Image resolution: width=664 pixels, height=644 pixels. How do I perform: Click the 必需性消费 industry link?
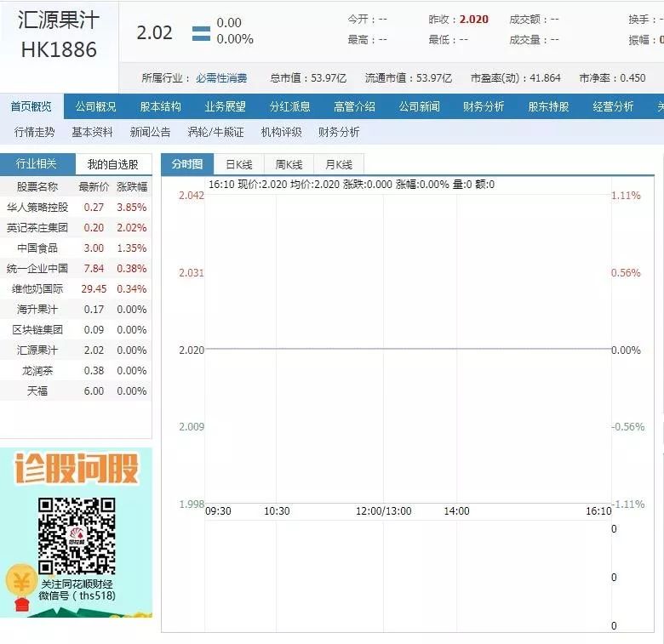click(x=221, y=78)
